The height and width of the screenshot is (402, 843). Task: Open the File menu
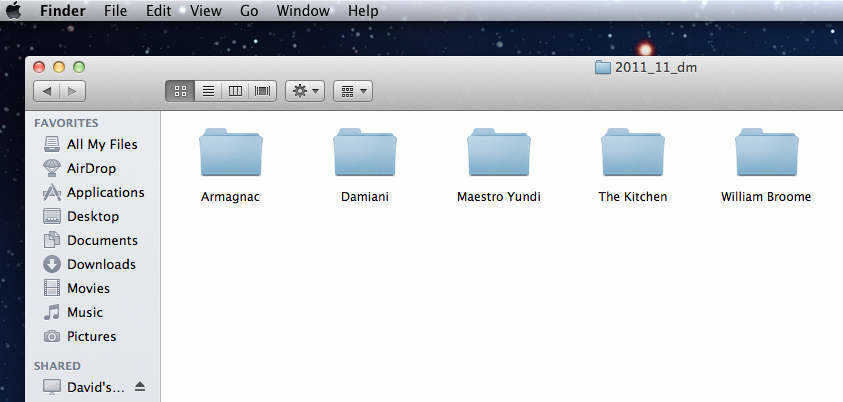(x=116, y=11)
